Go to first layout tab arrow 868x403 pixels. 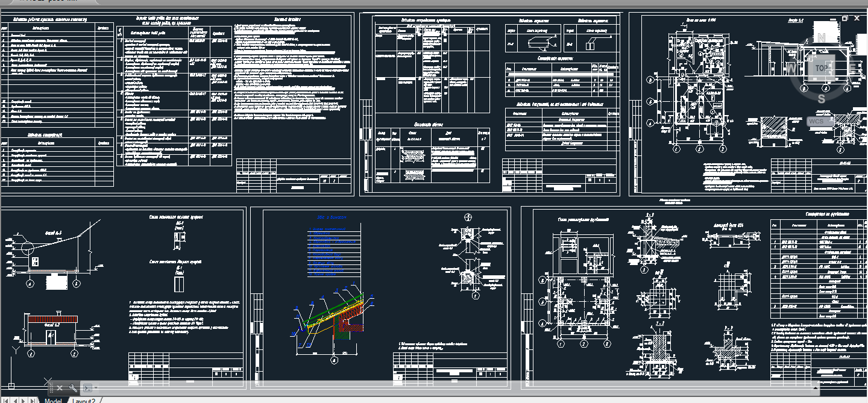[x=5, y=401]
